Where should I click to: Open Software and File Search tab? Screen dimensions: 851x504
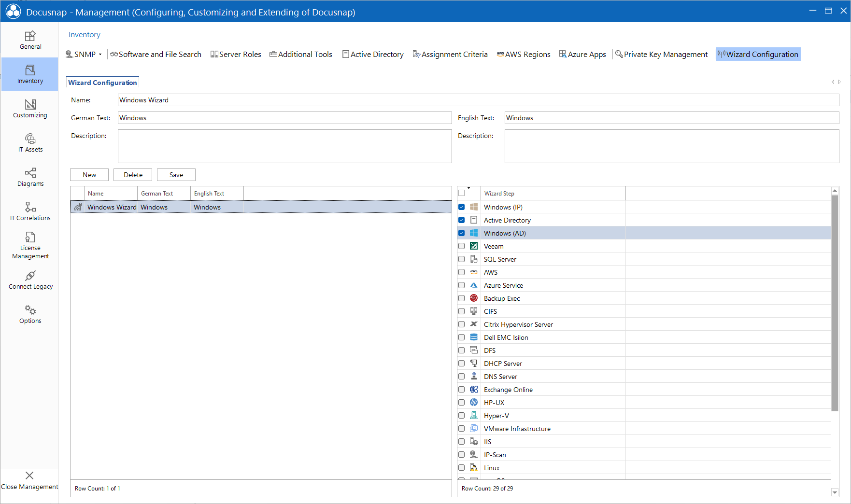pyautogui.click(x=156, y=55)
